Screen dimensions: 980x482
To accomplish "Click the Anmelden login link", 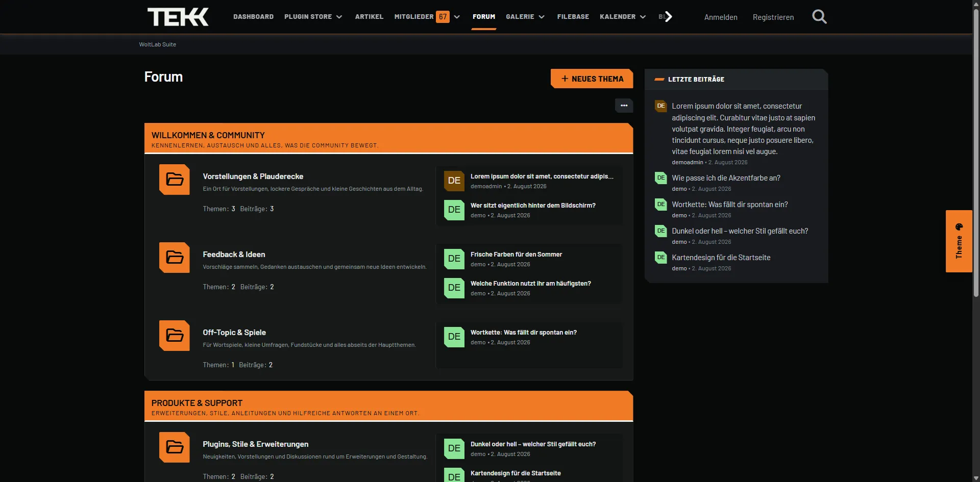I will pyautogui.click(x=721, y=17).
